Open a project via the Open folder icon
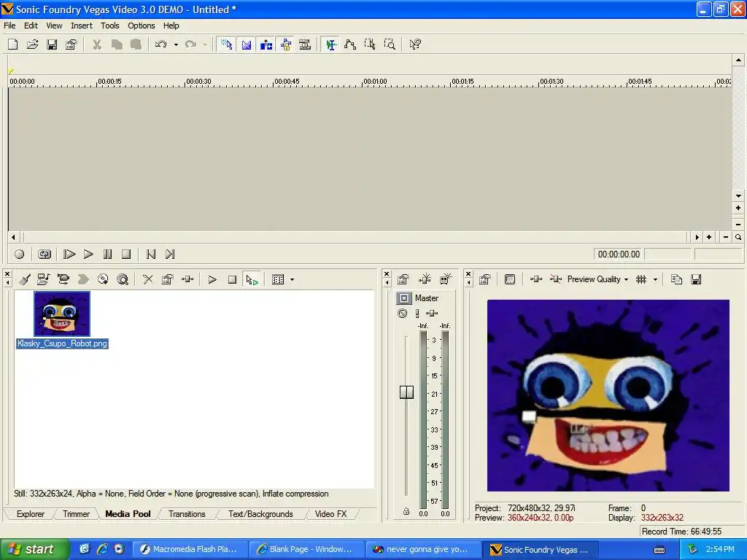The image size is (747, 560). [32, 44]
